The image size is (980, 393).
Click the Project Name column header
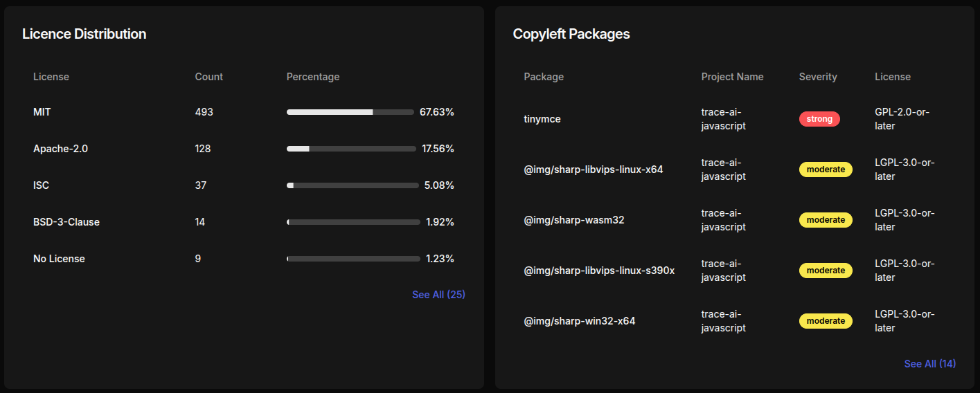coord(732,77)
